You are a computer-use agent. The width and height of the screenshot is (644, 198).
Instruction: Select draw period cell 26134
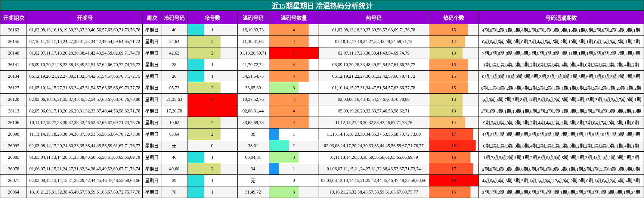[13, 76]
